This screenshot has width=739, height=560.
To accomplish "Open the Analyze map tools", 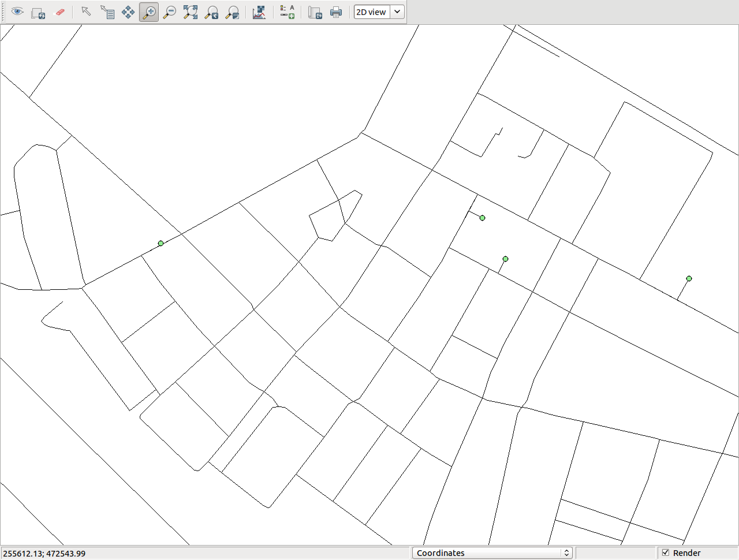I will pos(259,12).
